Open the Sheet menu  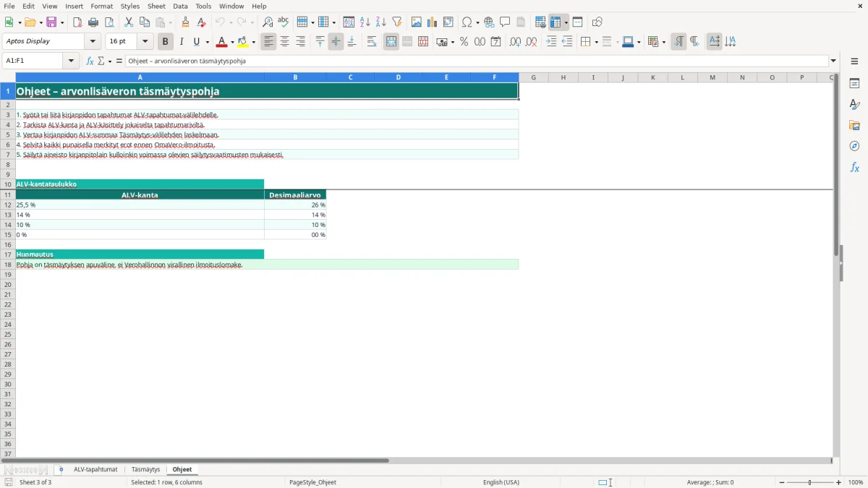(156, 6)
